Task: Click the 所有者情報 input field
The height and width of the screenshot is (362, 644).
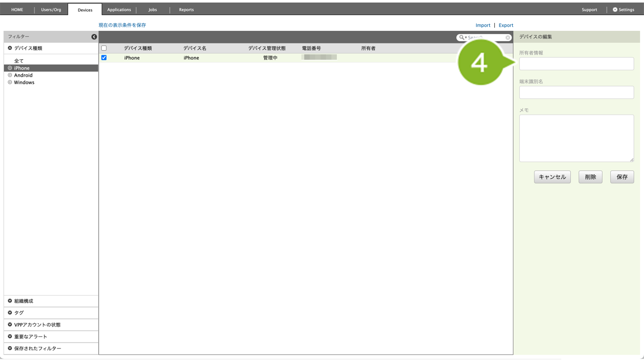Action: click(576, 64)
